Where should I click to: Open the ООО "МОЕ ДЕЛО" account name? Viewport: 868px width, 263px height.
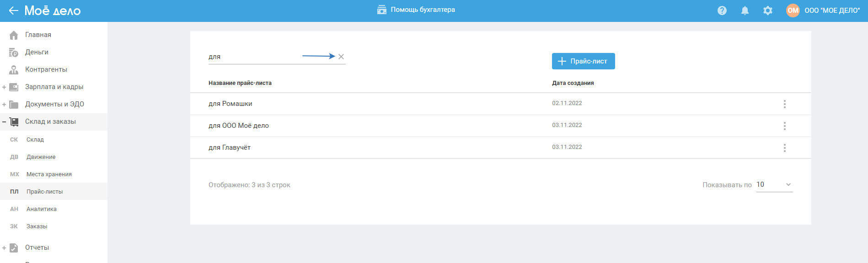(x=832, y=11)
